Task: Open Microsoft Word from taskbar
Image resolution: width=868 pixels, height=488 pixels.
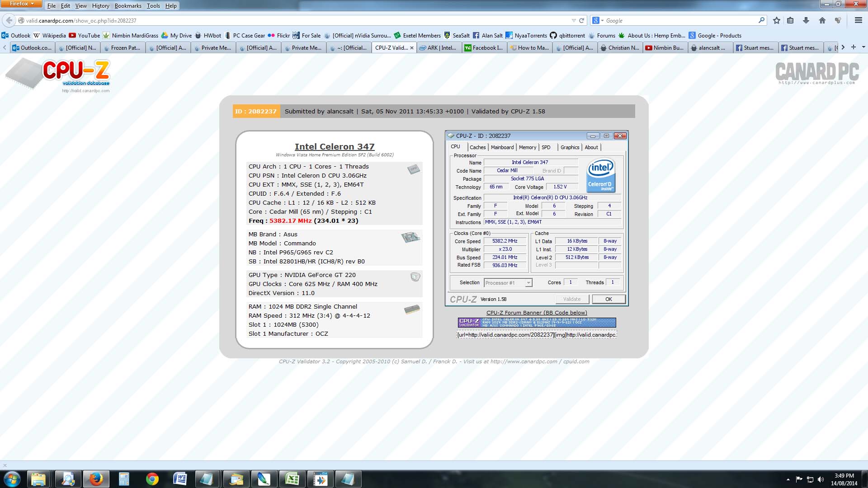Action: click(180, 479)
